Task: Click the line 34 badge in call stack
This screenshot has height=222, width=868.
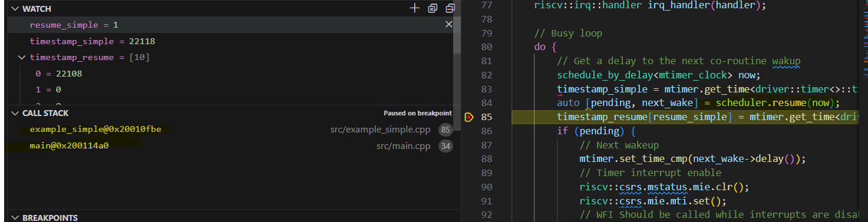Action: [445, 145]
